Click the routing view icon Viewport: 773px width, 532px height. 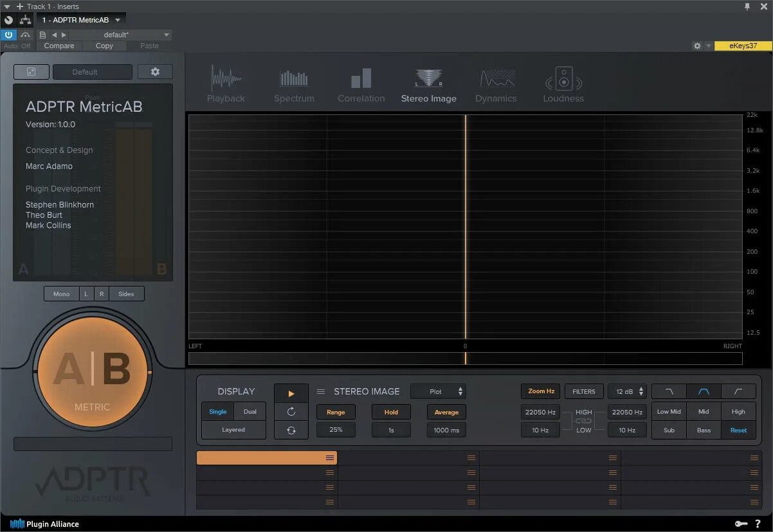click(x=26, y=20)
